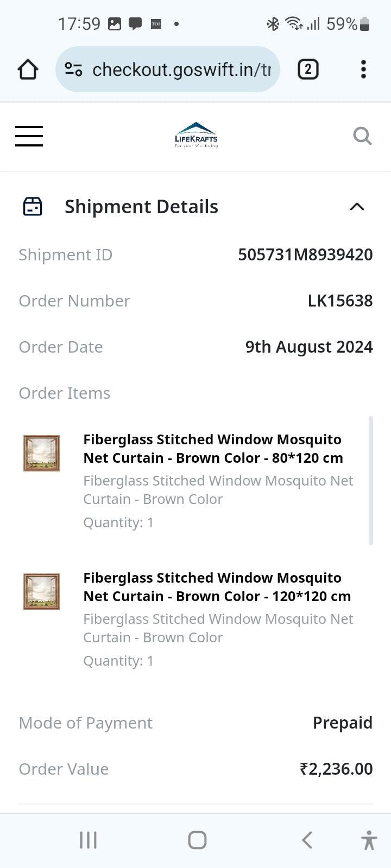Tap the accessibility shortcut icon
Viewport: 391px width, 868px height.
click(369, 840)
